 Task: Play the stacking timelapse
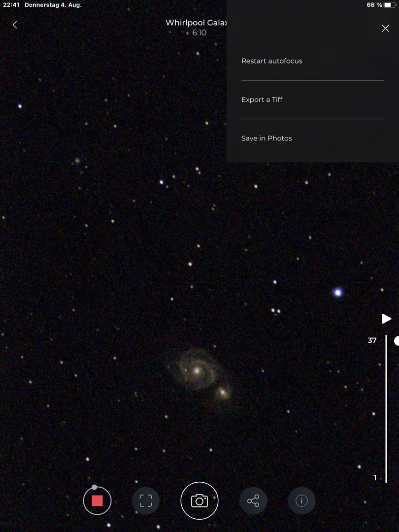click(386, 319)
